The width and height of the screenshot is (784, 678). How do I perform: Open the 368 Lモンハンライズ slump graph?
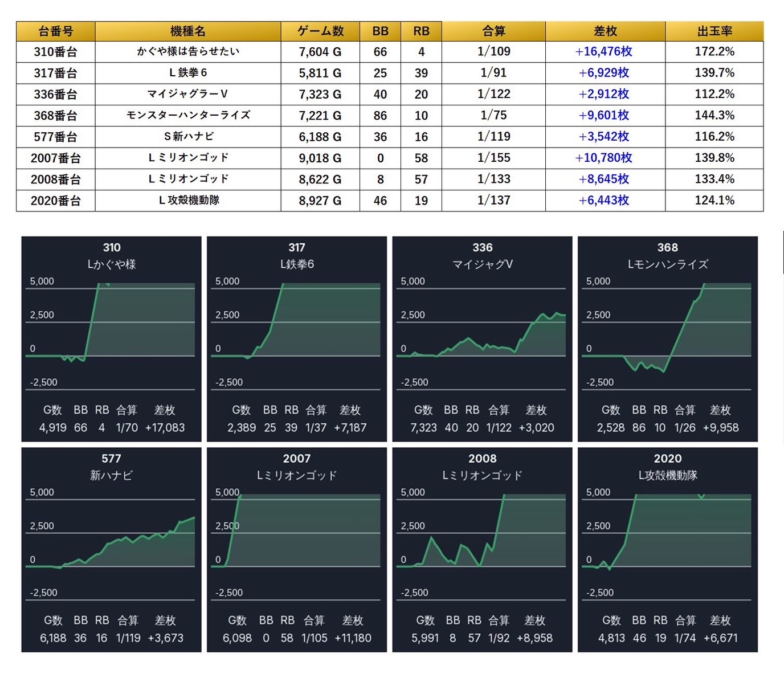[668, 339]
